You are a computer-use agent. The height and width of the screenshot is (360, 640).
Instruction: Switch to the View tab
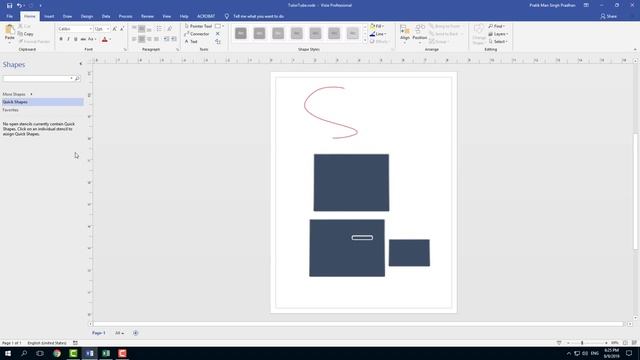coord(167,16)
